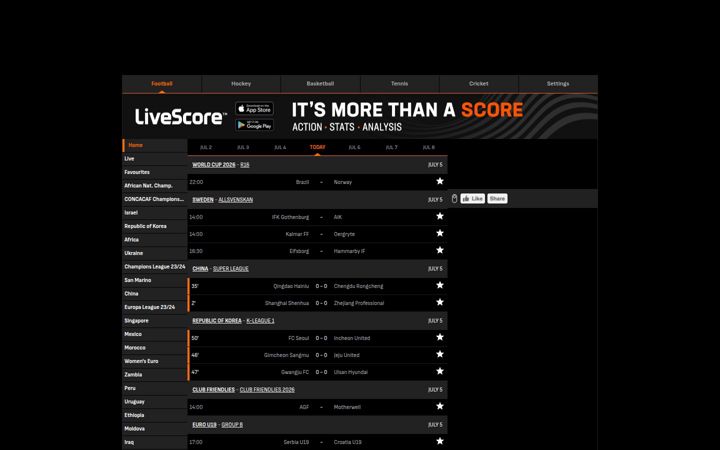Select Israel in the sidebar
The width and height of the screenshot is (720, 450).
point(155,213)
